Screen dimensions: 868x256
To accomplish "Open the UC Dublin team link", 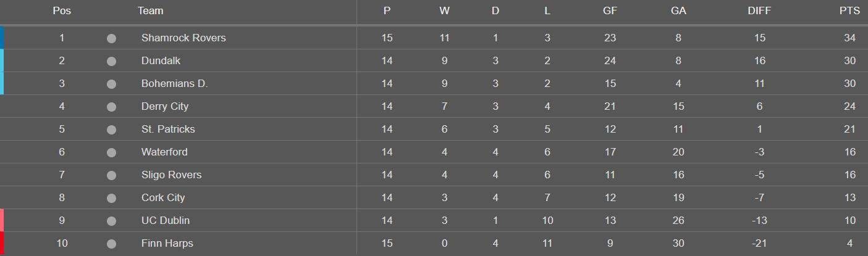I will 166,221.
